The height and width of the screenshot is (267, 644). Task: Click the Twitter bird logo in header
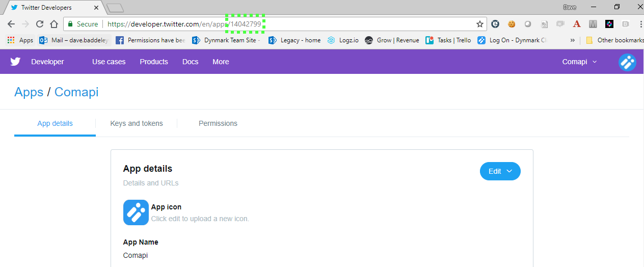point(16,62)
